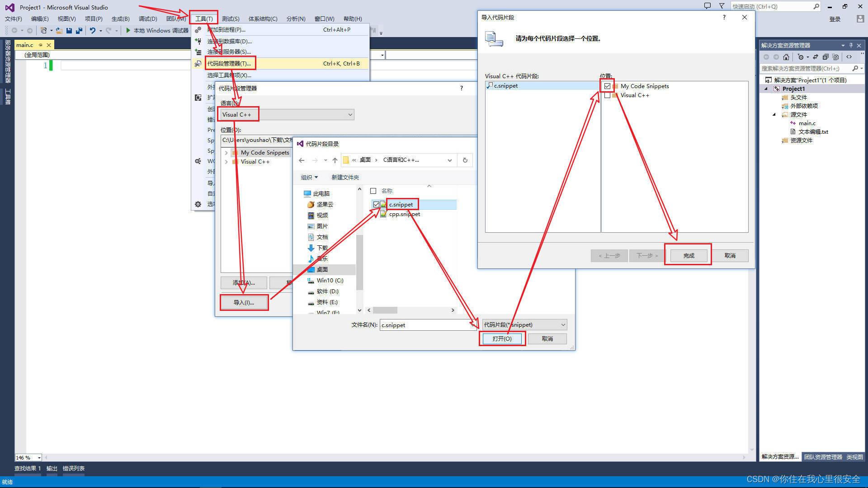Click the help question mark in the import dialog

pos(724,17)
